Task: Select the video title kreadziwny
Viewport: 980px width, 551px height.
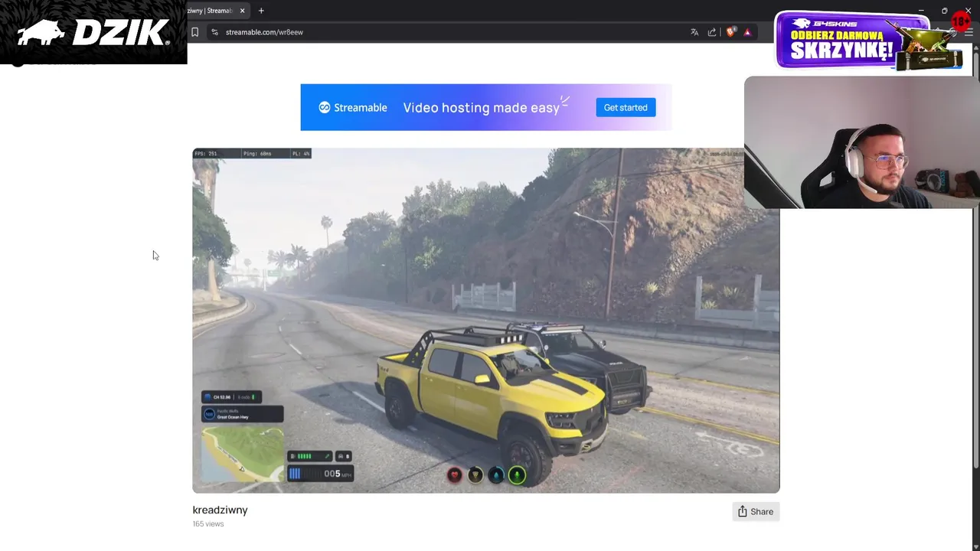Action: pos(220,510)
